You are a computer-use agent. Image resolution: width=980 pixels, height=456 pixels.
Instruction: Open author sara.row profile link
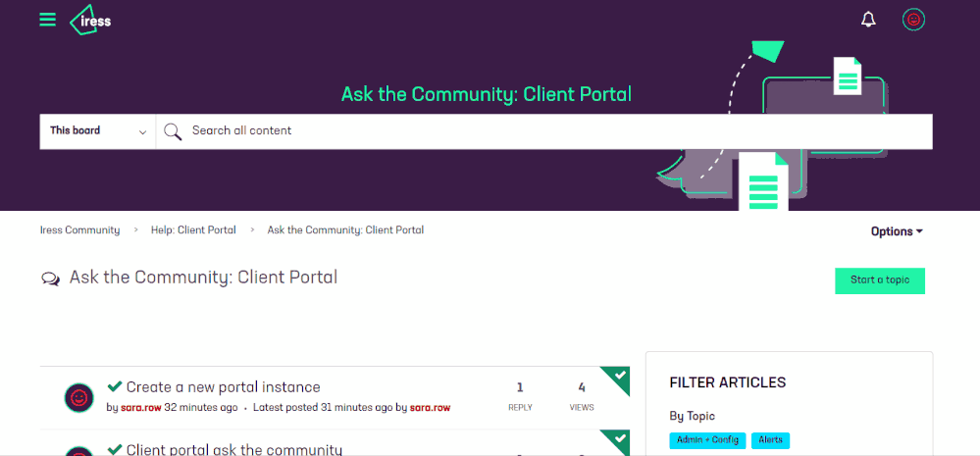pos(140,407)
